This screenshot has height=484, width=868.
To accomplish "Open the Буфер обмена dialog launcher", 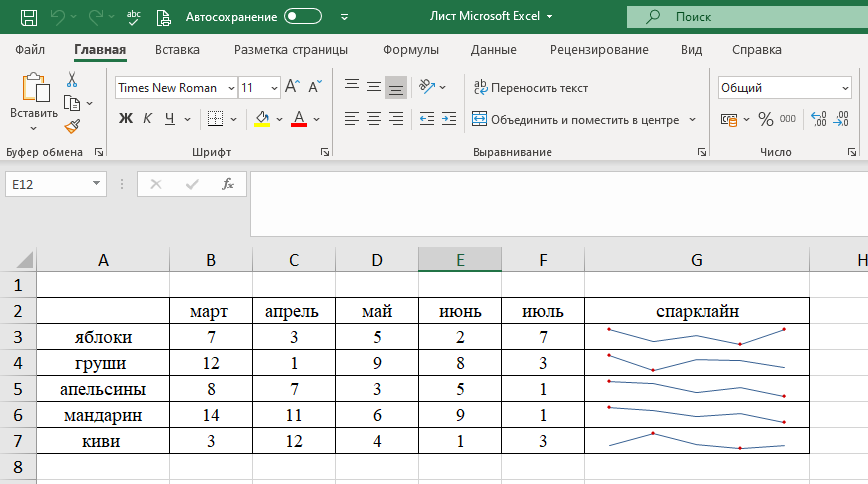I will tap(99, 152).
